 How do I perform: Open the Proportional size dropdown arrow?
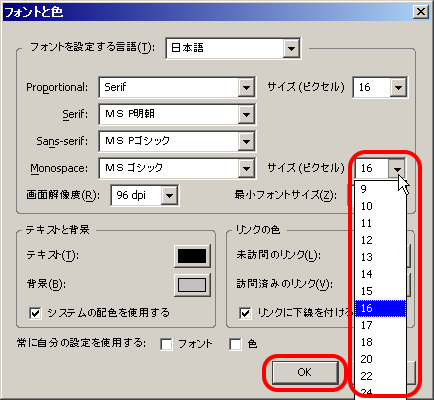[x=398, y=88]
